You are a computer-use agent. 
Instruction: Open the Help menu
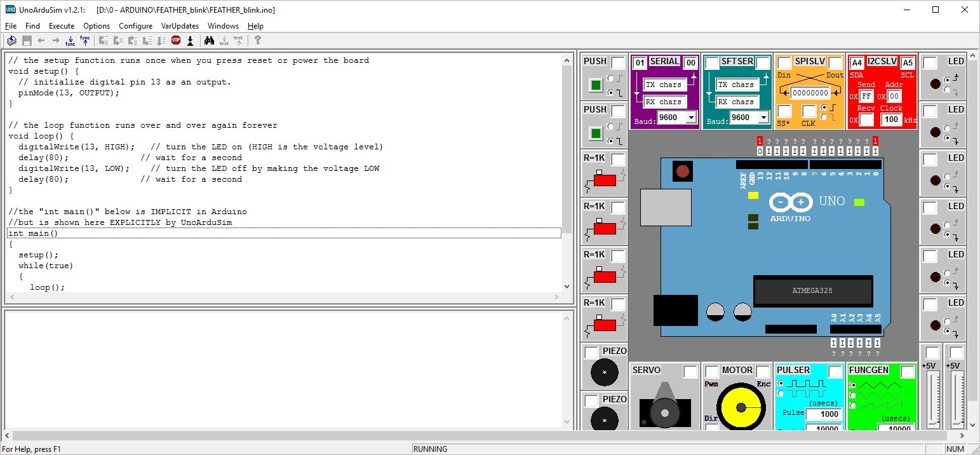(x=255, y=26)
